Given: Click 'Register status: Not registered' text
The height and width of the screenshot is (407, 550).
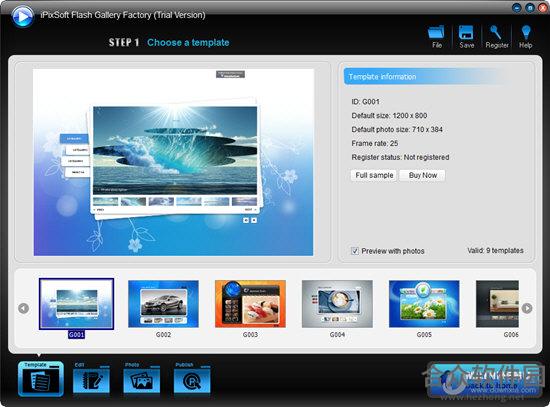Looking at the screenshot, I should (400, 157).
